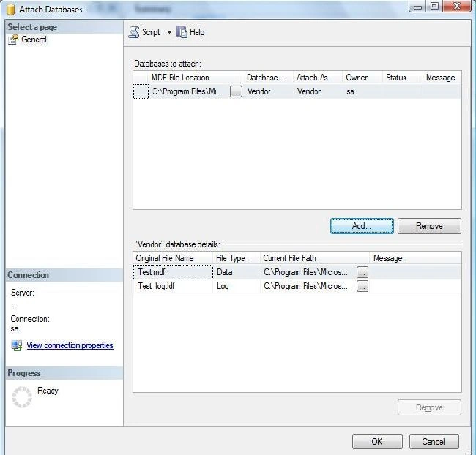Close the Attach Databases window
Image resolution: width=476 pixels, height=455 pixels.
pos(457,6)
